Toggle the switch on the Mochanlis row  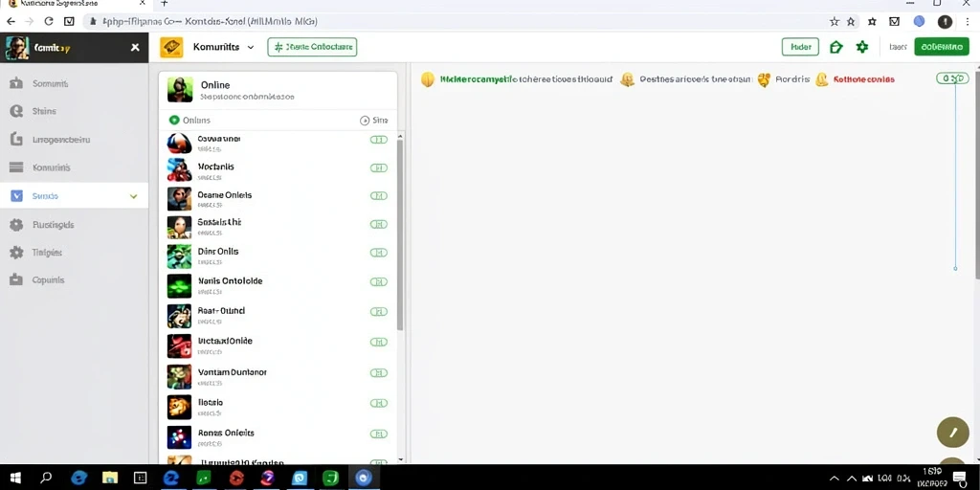pyautogui.click(x=379, y=167)
